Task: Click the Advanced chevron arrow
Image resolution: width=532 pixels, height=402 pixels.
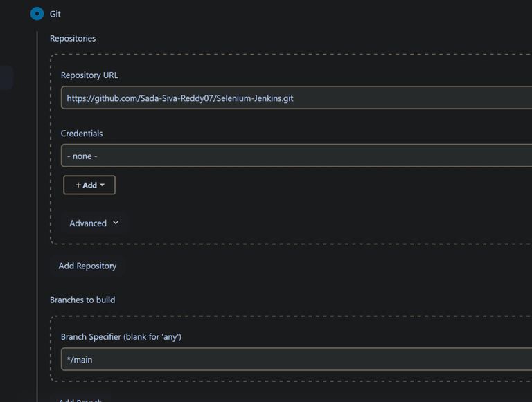Action: 116,223
